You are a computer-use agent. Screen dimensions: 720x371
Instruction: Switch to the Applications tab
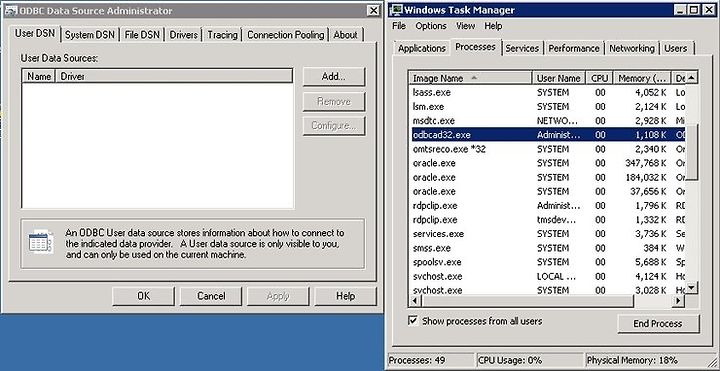point(422,48)
